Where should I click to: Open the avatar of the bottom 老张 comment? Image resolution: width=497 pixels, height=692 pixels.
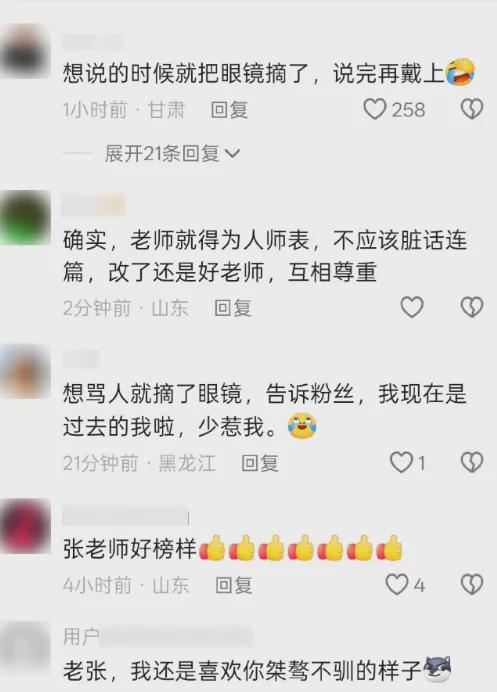(x=26, y=647)
